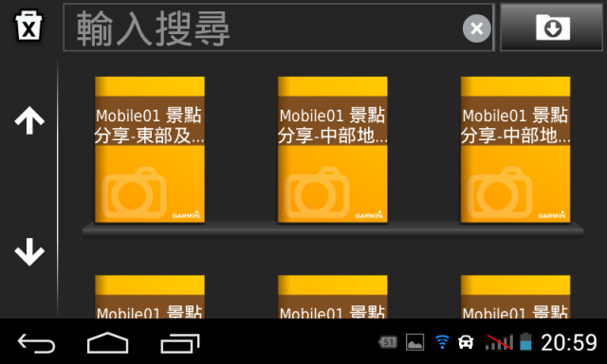This screenshot has width=607, height=364.
Task: Tap the down arrow to page down
Action: pyautogui.click(x=29, y=251)
